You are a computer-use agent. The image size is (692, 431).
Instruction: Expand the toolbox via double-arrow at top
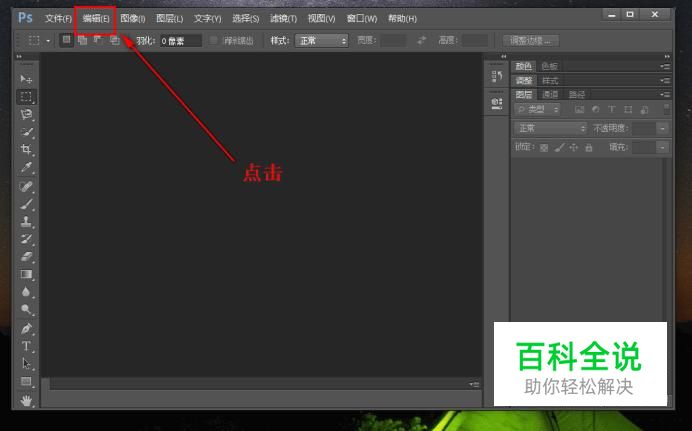click(19, 57)
